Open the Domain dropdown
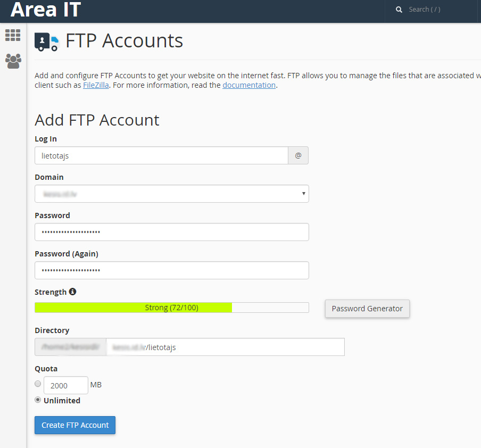The image size is (481, 448). click(171, 194)
